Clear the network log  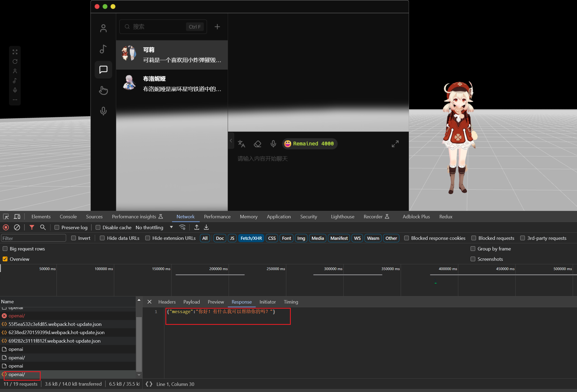17,227
